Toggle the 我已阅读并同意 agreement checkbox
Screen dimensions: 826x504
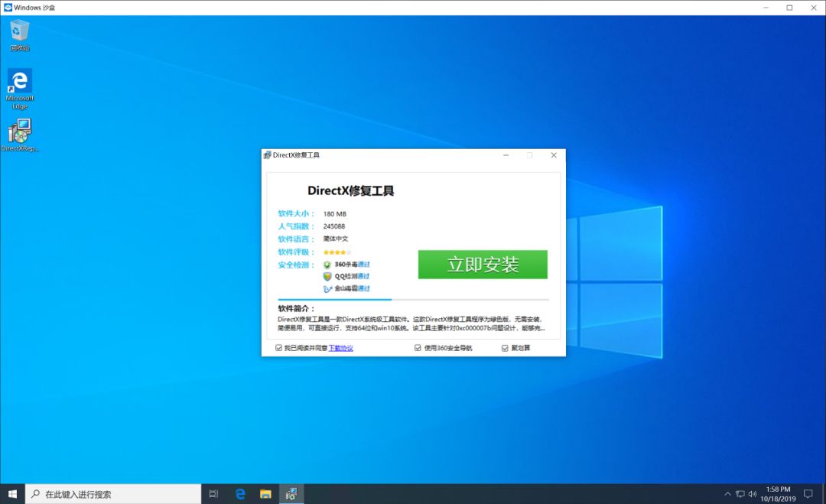point(278,347)
